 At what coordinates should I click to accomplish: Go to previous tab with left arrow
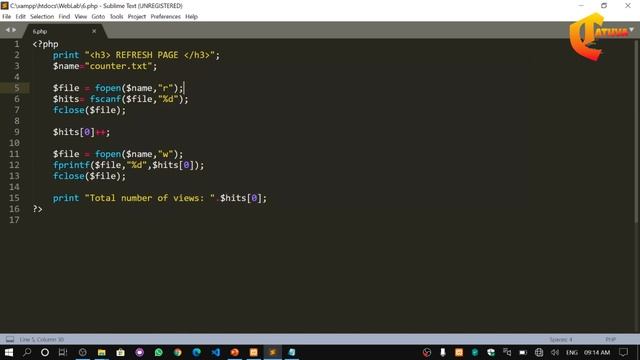(x=7, y=30)
